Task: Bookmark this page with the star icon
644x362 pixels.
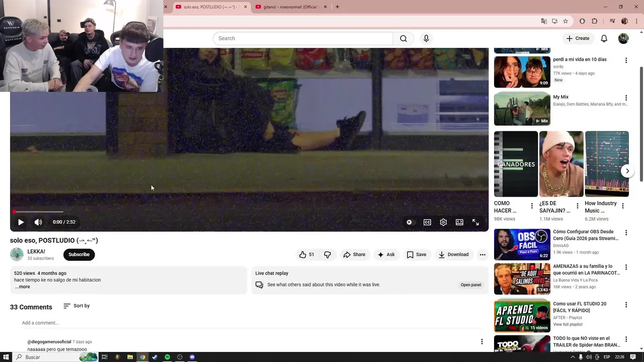Action: 566,21
